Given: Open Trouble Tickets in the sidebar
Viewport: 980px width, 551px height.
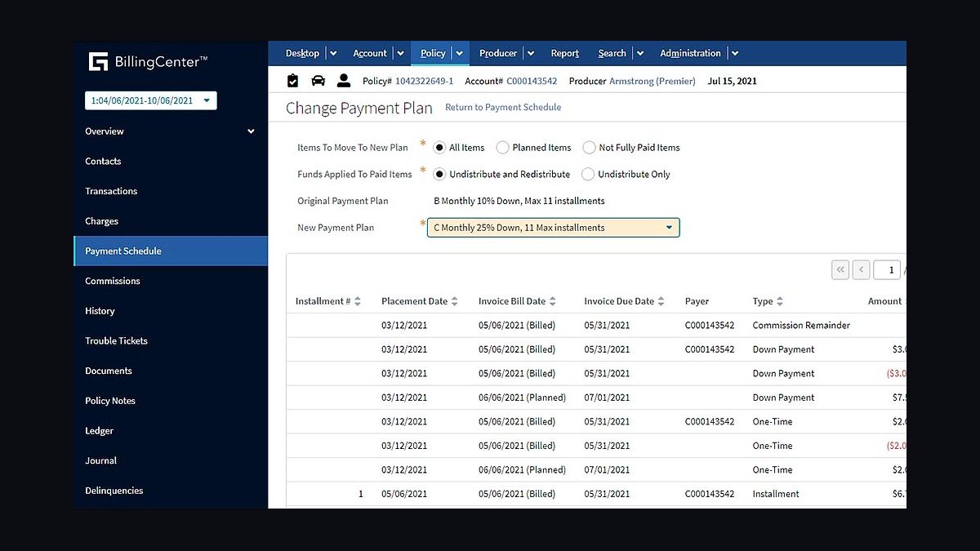Looking at the screenshot, I should [170, 341].
